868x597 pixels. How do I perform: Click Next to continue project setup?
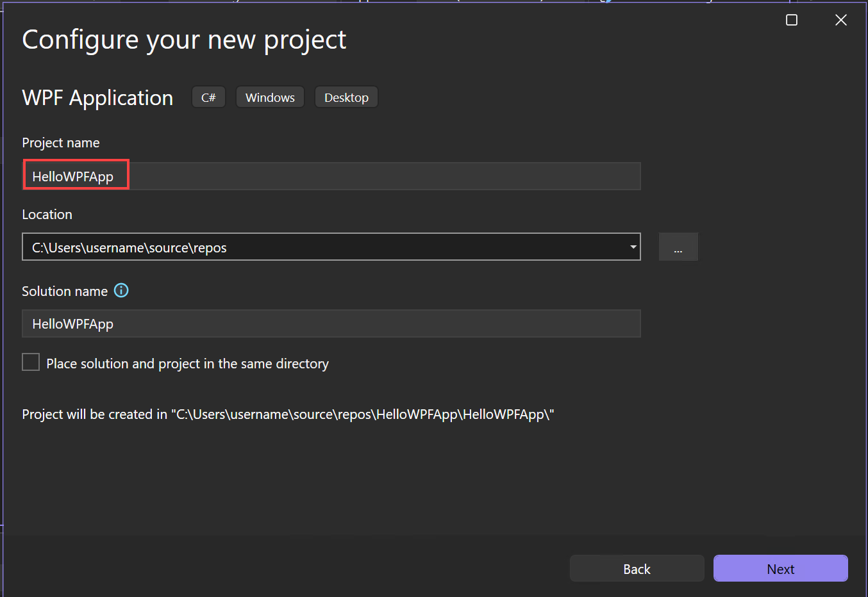tap(780, 568)
